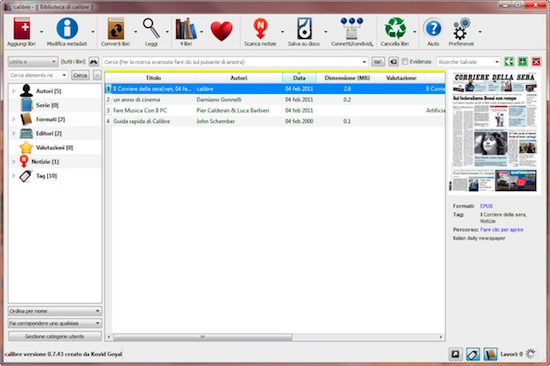Click Cerca elemento tag browser field
550x366 pixels.
(x=38, y=75)
